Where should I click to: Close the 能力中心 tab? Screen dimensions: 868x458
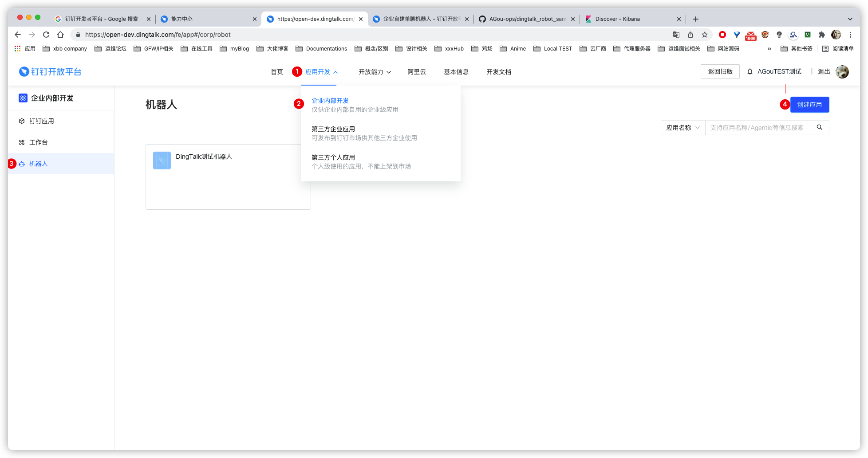254,19
